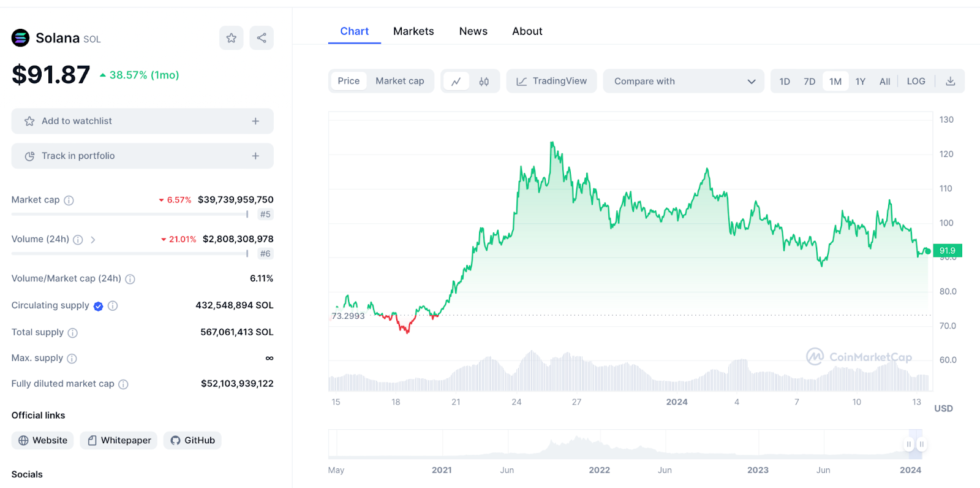Image resolution: width=980 pixels, height=488 pixels.
Task: Open Volume (24h) info icon
Action: (x=78, y=240)
